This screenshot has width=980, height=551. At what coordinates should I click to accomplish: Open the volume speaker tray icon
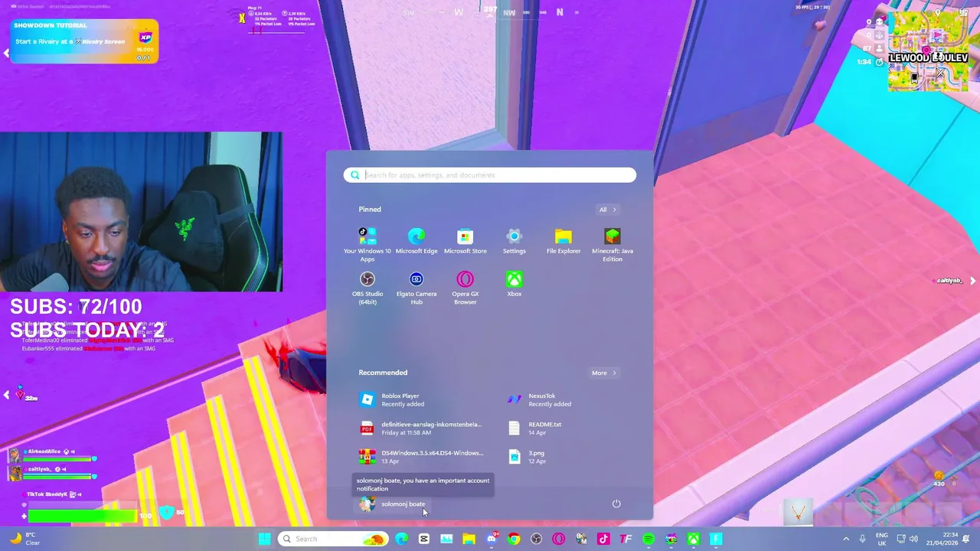coord(916,539)
